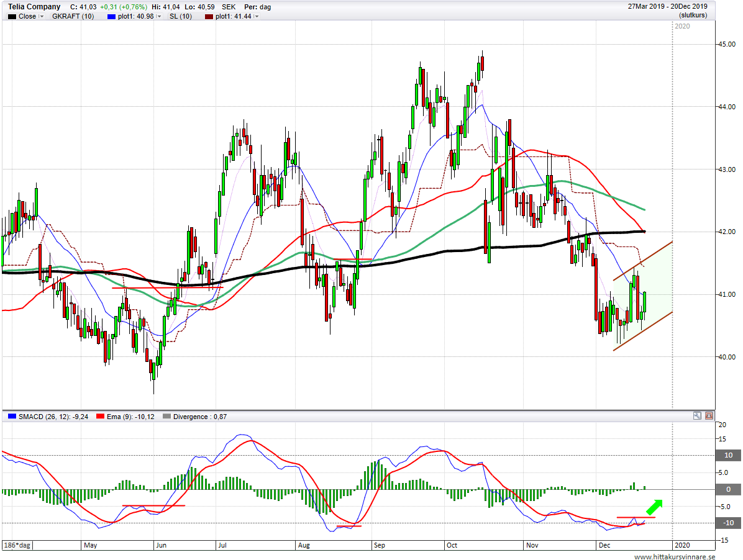Click the SEK currency label
The height and width of the screenshot is (560, 743).
(x=229, y=7)
